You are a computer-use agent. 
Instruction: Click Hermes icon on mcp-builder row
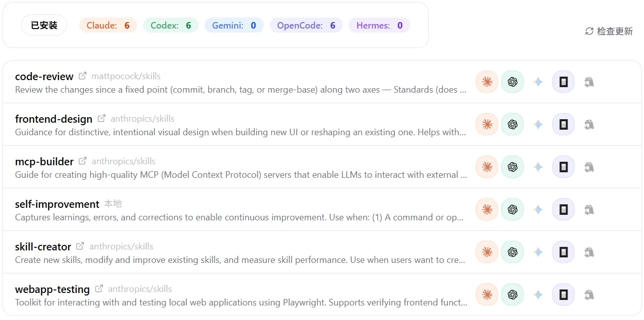(x=589, y=167)
